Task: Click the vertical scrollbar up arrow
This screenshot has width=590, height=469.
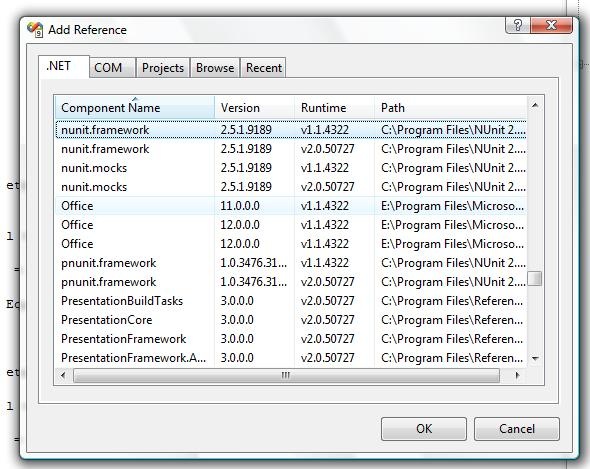Action: (x=535, y=105)
